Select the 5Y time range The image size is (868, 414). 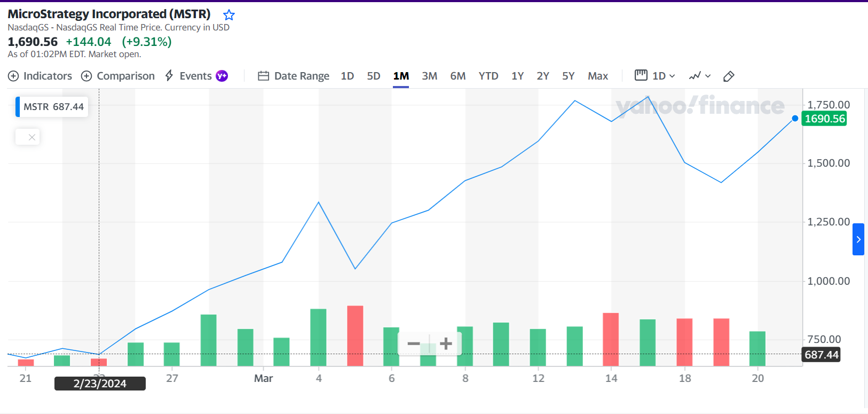coord(569,76)
